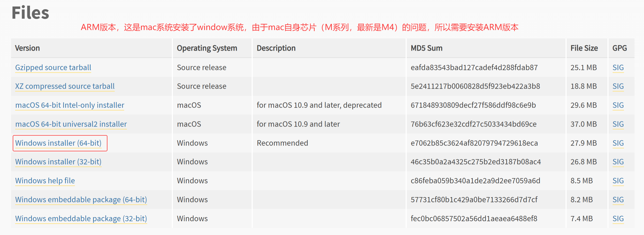Screen dimensions: 644x235
Task: Open SIG for Windows installer (32-bit)
Action: click(618, 162)
